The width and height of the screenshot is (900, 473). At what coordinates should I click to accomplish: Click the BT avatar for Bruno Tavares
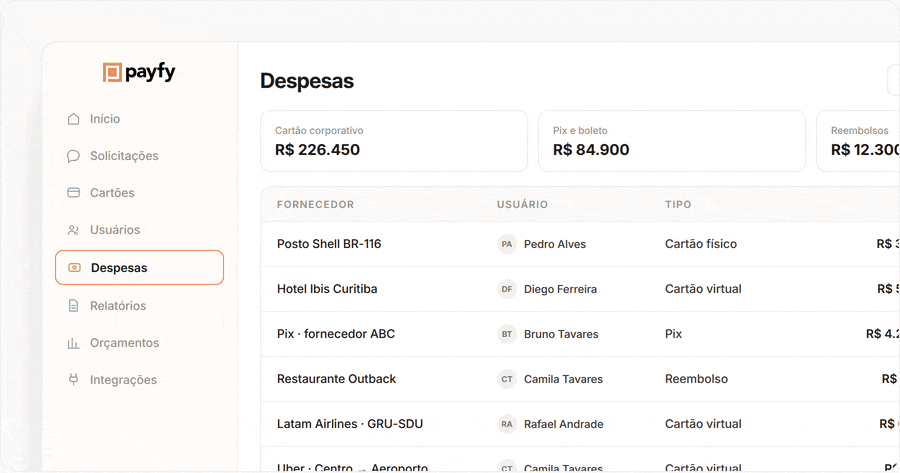507,334
